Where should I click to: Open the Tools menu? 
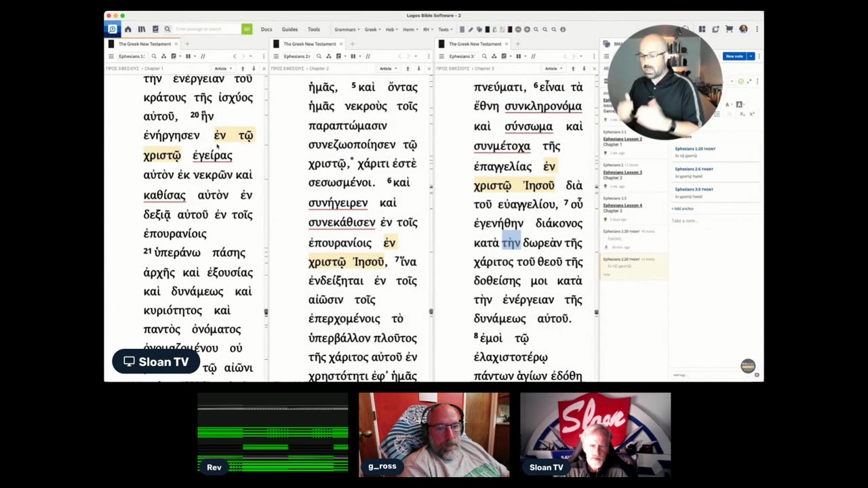coord(313,29)
